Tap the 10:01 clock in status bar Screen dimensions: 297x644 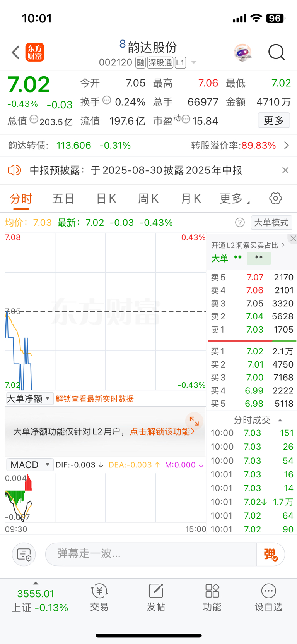point(37,18)
